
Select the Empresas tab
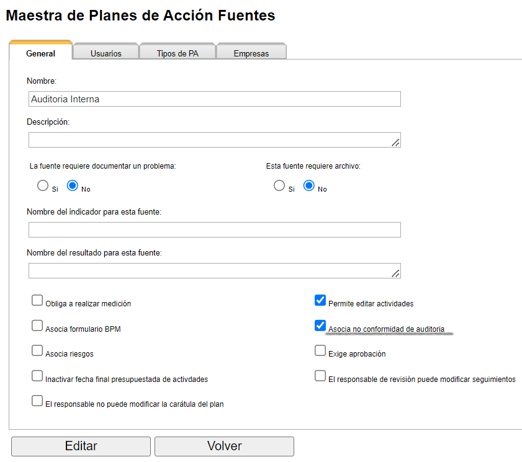pyautogui.click(x=251, y=52)
